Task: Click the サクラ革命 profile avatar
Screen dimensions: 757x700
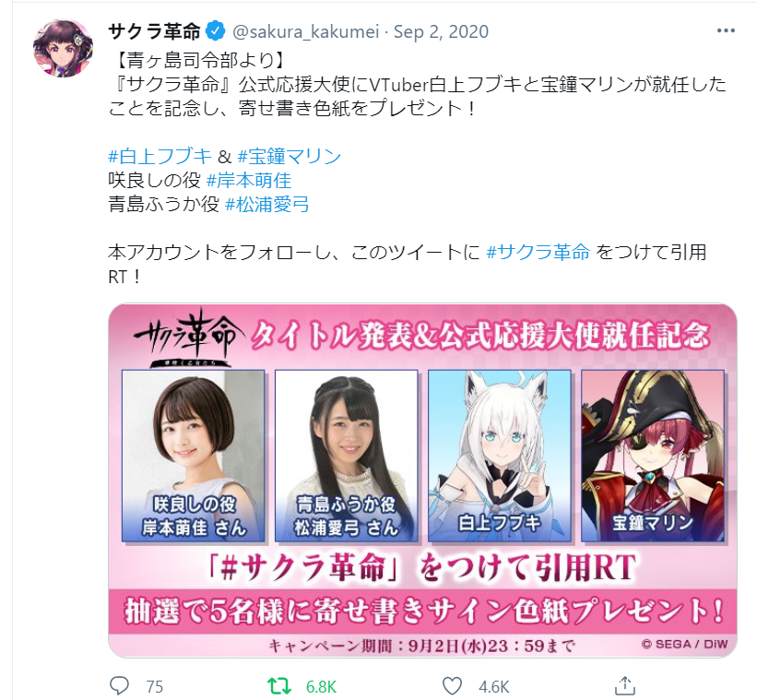Action: (63, 48)
